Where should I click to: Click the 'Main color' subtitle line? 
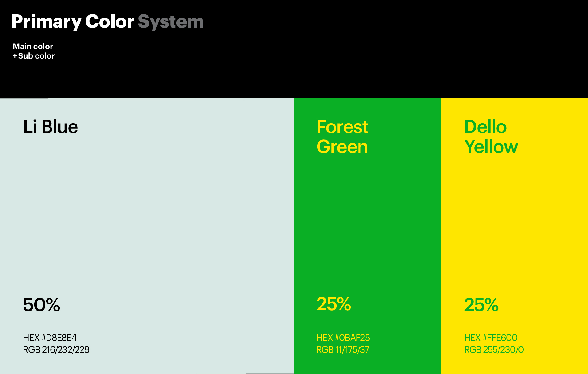pos(33,46)
